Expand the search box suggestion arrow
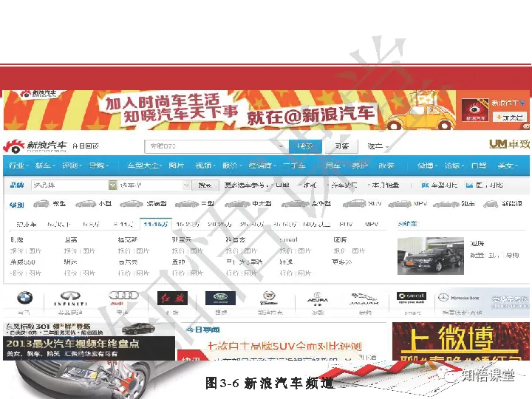Screen dimensions: 532x399 [x=282, y=146]
